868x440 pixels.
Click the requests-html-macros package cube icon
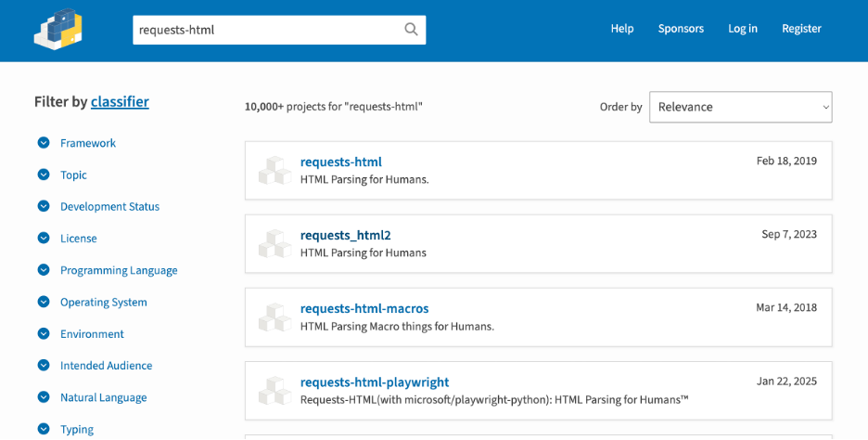[275, 317]
